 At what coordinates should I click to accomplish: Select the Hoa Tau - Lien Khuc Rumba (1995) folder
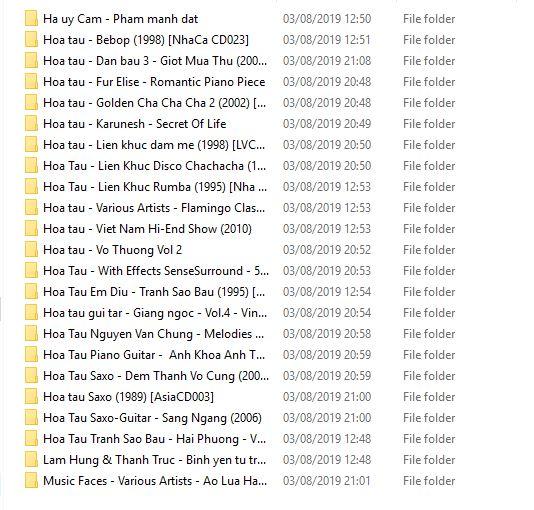pyautogui.click(x=155, y=187)
